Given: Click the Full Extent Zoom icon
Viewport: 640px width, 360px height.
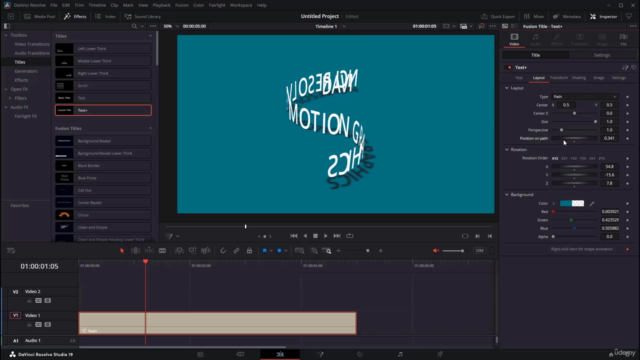Looking at the screenshot, I should (299, 251).
